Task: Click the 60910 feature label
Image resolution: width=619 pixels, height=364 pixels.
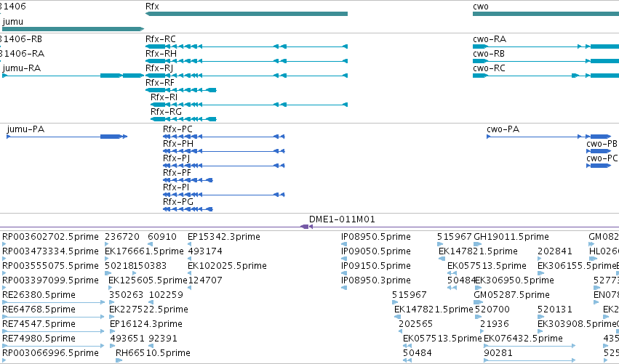Action: (x=162, y=237)
